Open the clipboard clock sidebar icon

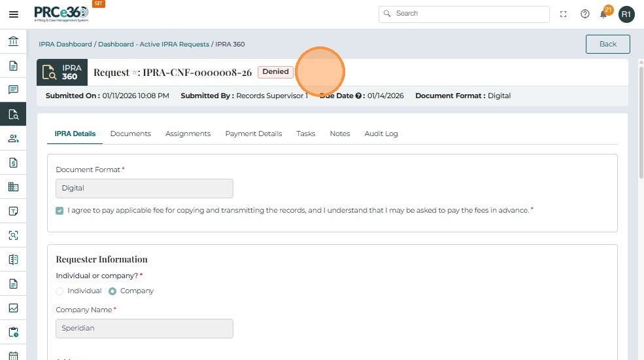pyautogui.click(x=13, y=332)
